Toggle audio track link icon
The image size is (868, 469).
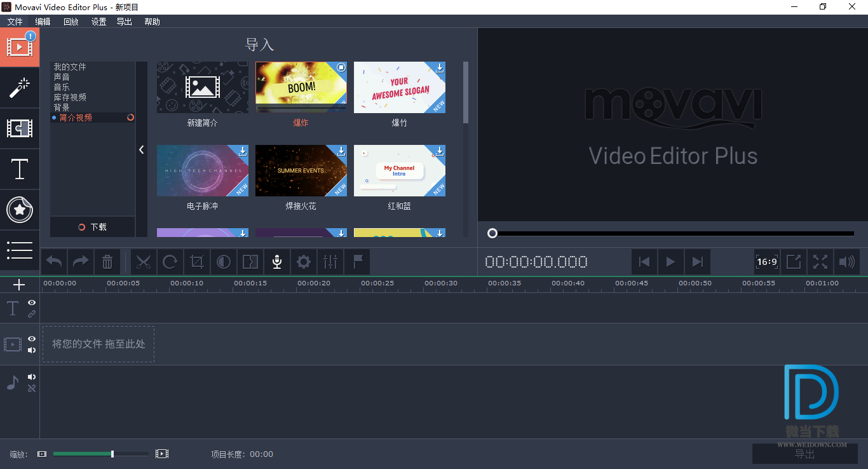(x=32, y=388)
